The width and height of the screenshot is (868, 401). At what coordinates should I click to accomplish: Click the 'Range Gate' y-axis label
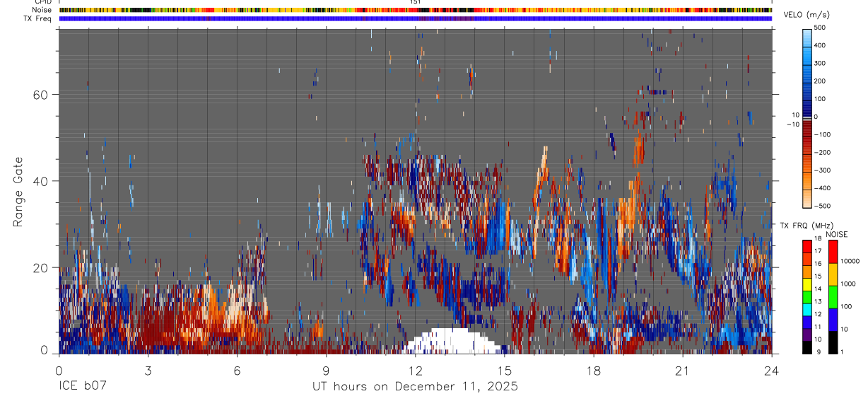(x=18, y=192)
